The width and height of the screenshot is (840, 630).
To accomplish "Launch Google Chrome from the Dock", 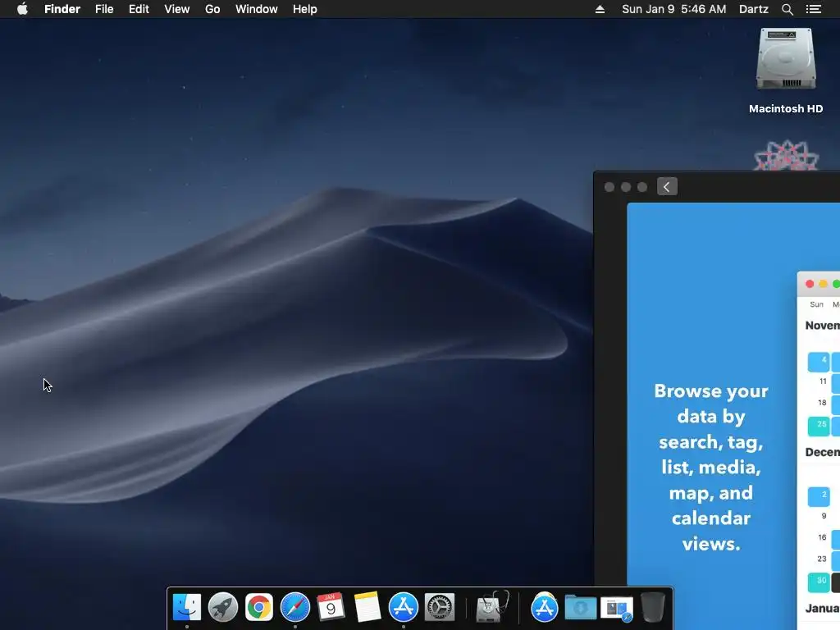I will [258, 607].
